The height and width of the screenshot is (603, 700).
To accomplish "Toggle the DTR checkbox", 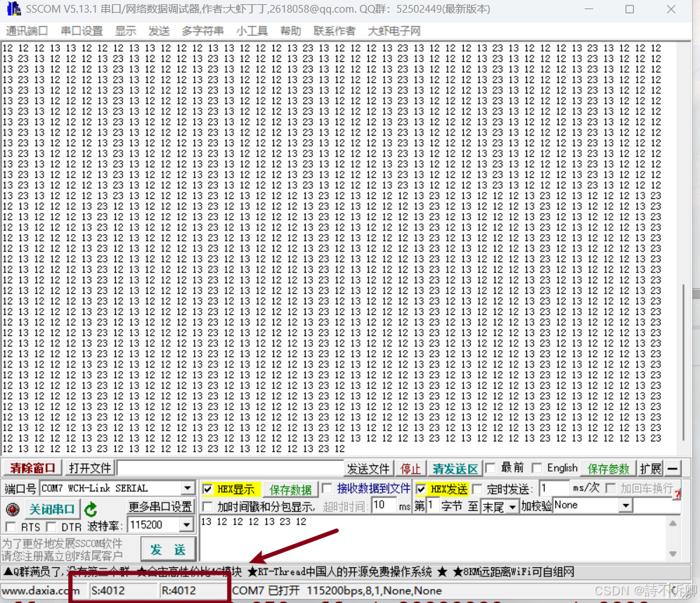I will click(51, 527).
